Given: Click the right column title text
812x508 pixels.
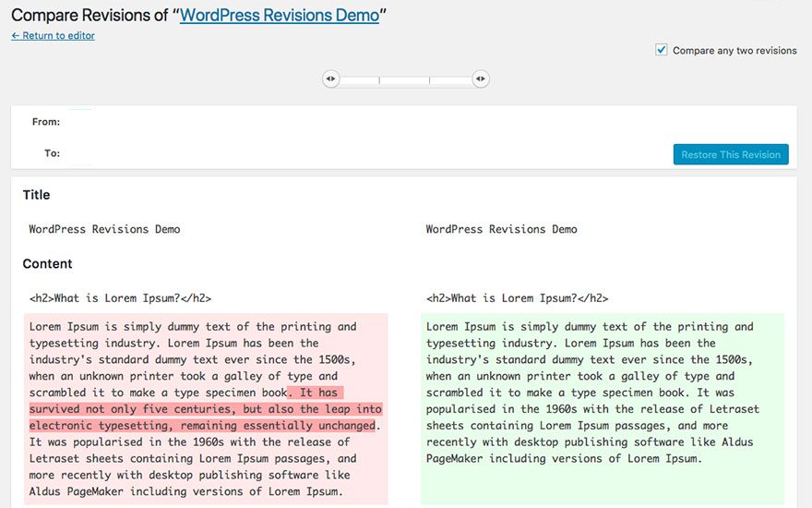Looking at the screenshot, I should point(501,229).
